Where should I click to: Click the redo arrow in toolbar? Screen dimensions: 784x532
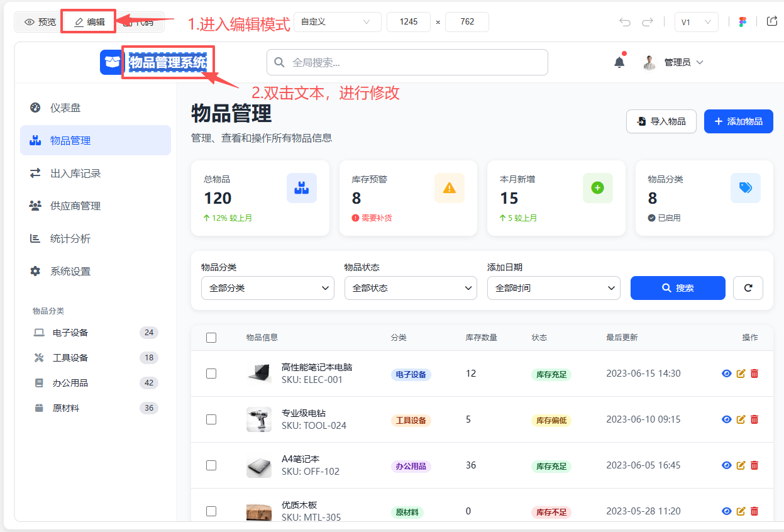click(647, 22)
